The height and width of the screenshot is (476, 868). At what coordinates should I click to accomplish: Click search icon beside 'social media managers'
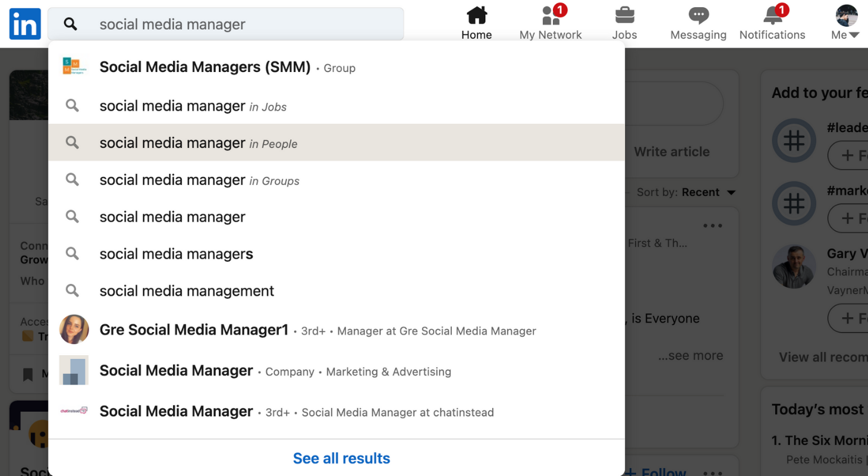click(x=72, y=253)
